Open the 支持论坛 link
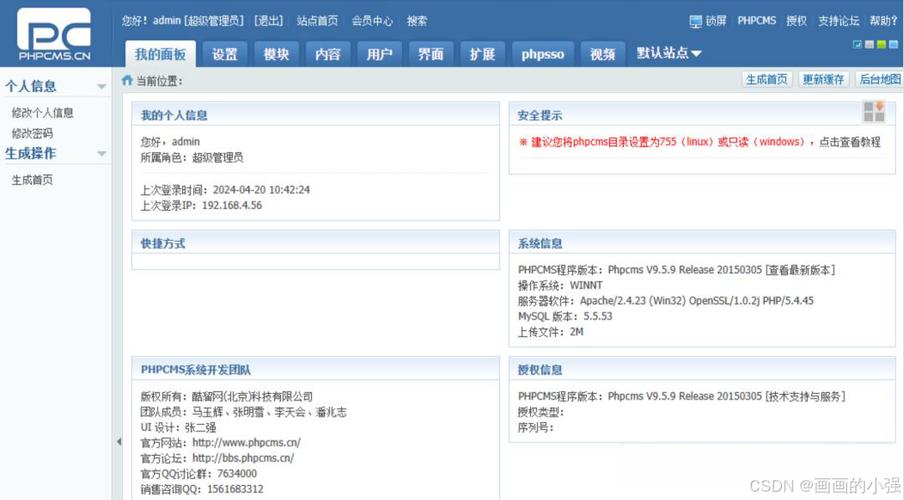The image size is (904, 500). pyautogui.click(x=839, y=21)
